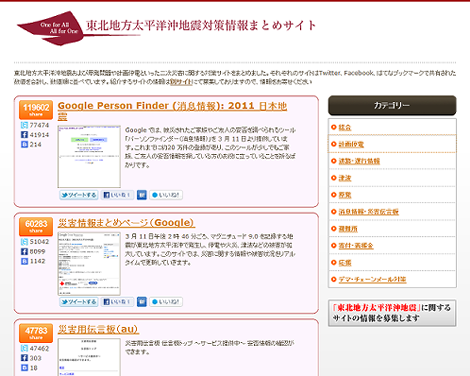
Task: Click the 60283 share count badge
Action: (x=36, y=226)
